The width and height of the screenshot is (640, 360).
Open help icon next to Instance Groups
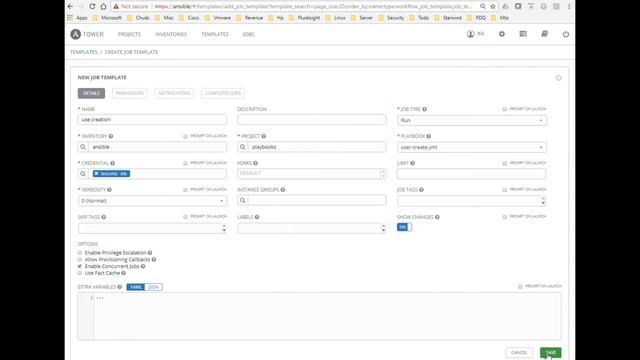[x=282, y=189]
